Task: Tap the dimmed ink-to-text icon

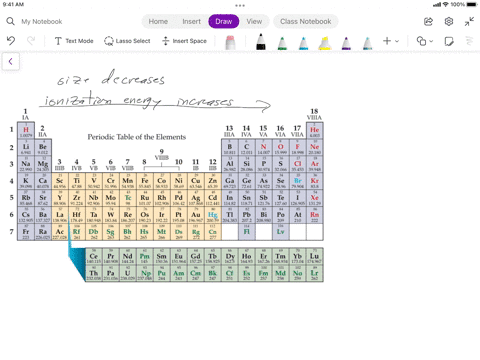Action: pos(469,41)
